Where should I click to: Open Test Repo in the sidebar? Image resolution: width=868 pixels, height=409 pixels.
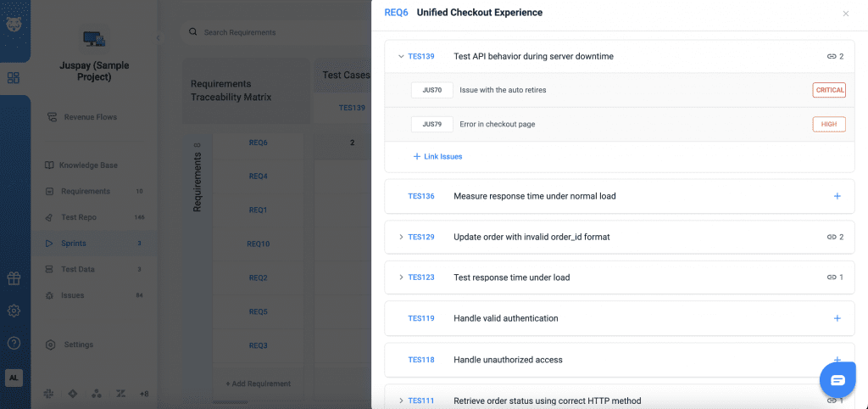(x=78, y=217)
